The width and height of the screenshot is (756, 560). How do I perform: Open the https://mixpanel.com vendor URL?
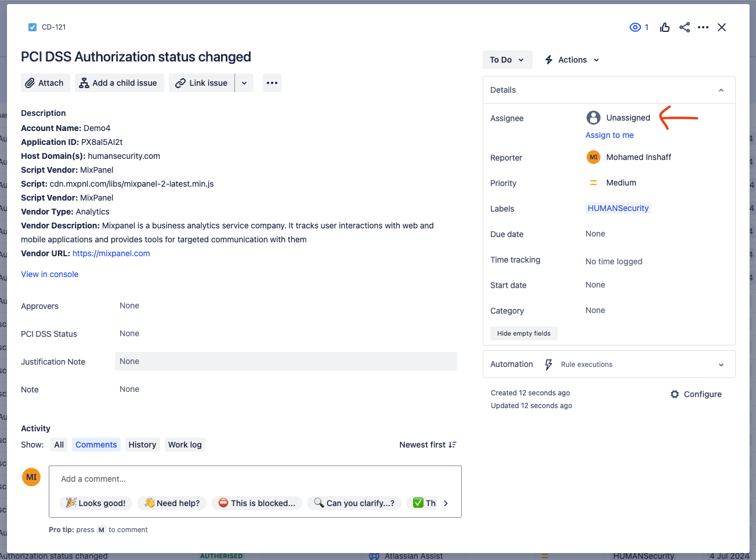click(111, 253)
